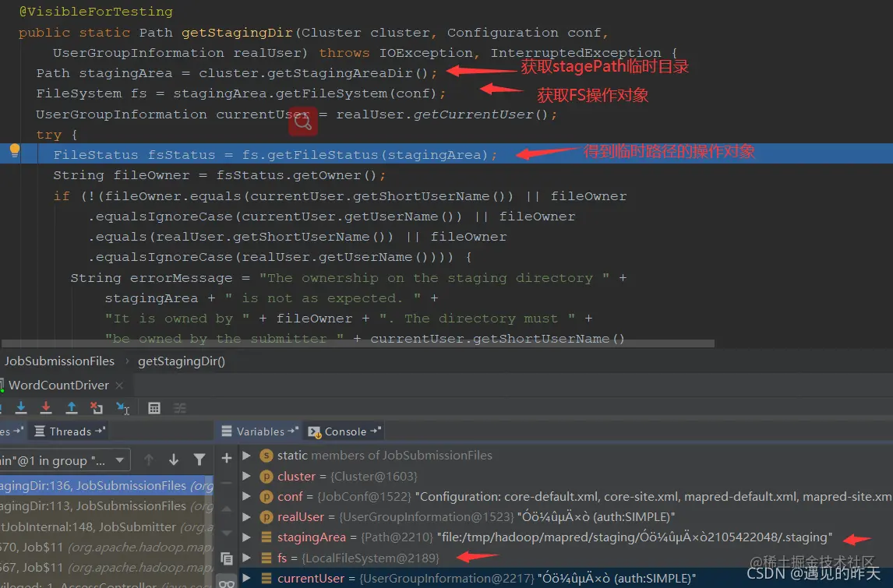Click the getStagingDir method name in the signature
The image size is (893, 588).
point(237,33)
